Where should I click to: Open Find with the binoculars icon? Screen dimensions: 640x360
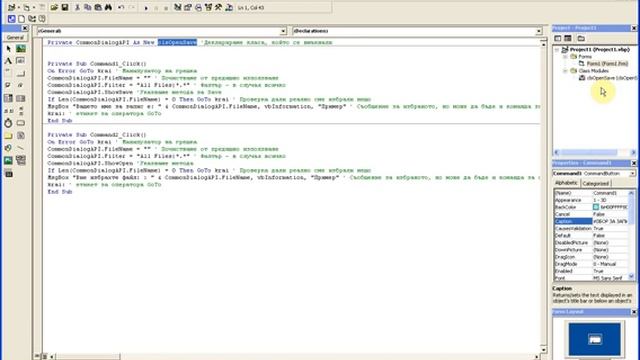pos(108,7)
